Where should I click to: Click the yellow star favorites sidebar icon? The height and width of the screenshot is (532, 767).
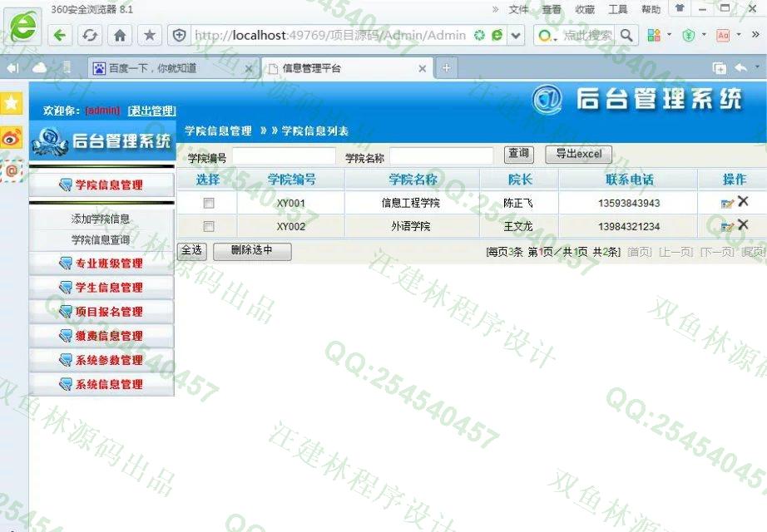point(11,103)
